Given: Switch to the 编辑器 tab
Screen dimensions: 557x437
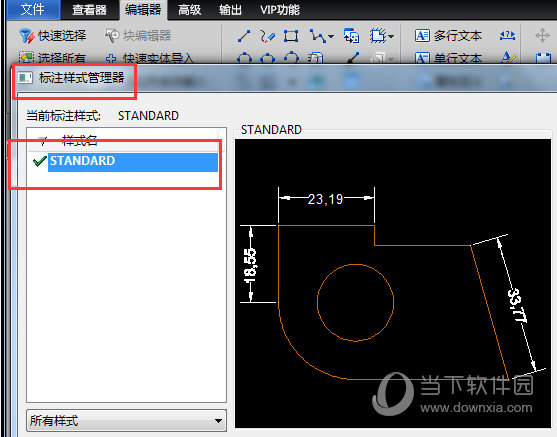Looking at the screenshot, I should (x=143, y=10).
